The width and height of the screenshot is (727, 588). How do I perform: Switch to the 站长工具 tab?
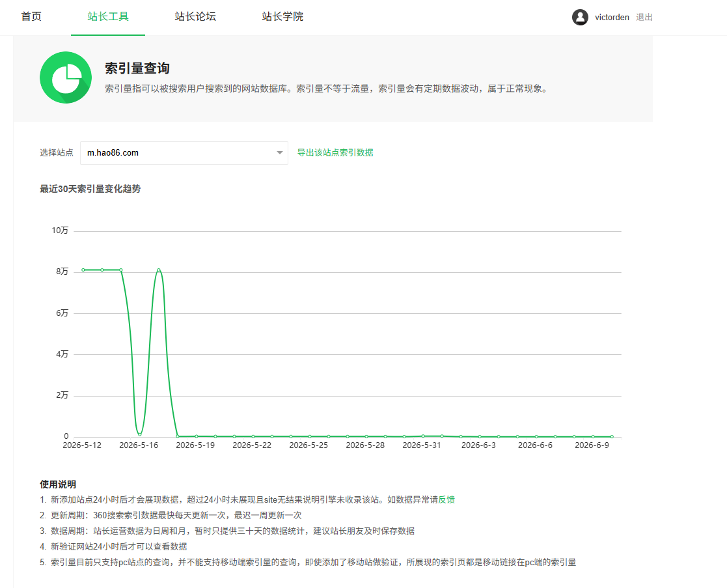[108, 17]
